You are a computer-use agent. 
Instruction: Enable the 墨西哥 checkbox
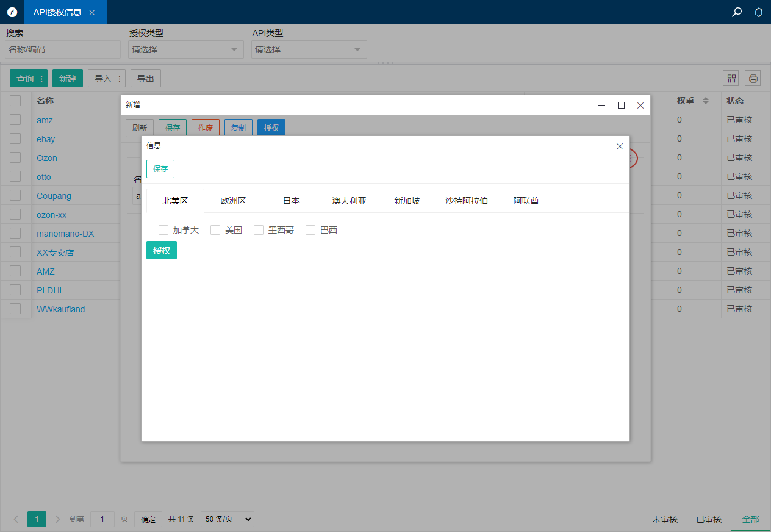click(x=259, y=230)
